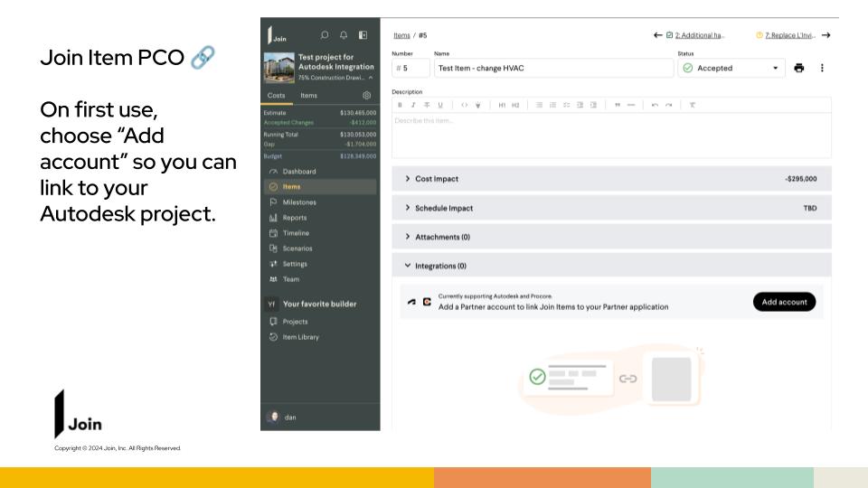Insert a task checklist

coord(566,105)
